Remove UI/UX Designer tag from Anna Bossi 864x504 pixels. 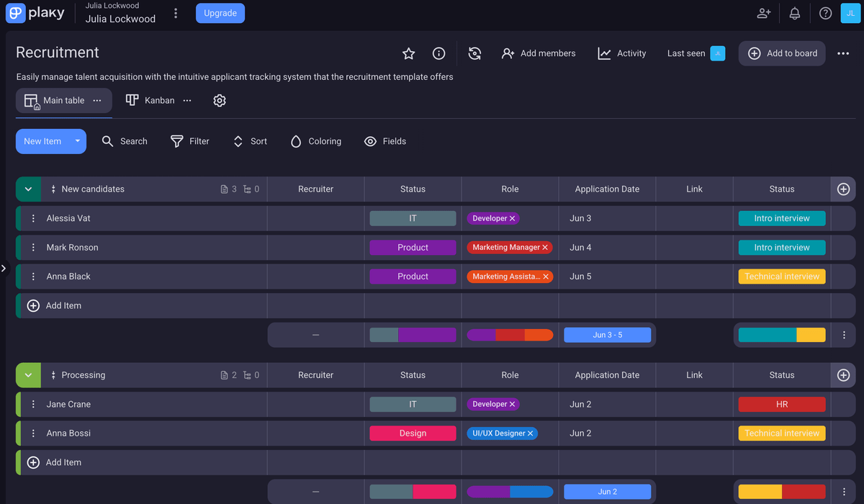point(531,433)
